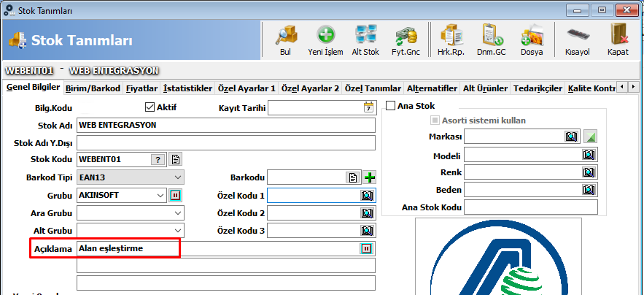This screenshot has height=295, width=644.
Task: Open the Alt Stok toolbar icon
Action: point(365,40)
